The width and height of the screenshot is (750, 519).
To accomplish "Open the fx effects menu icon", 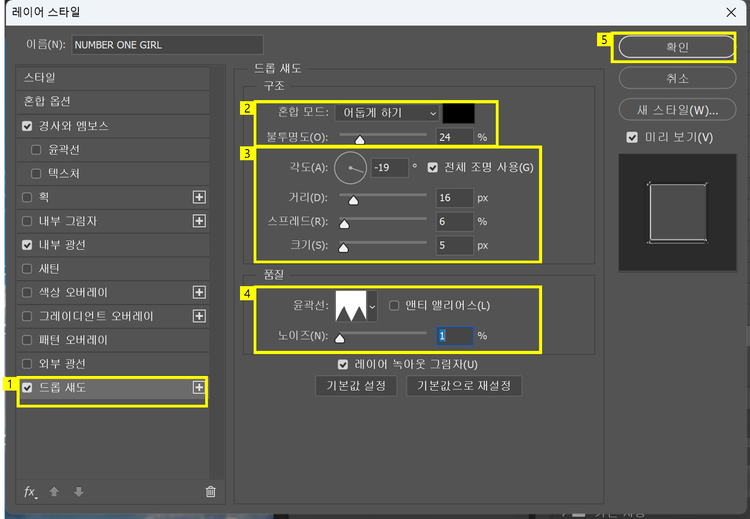I will tap(31, 492).
